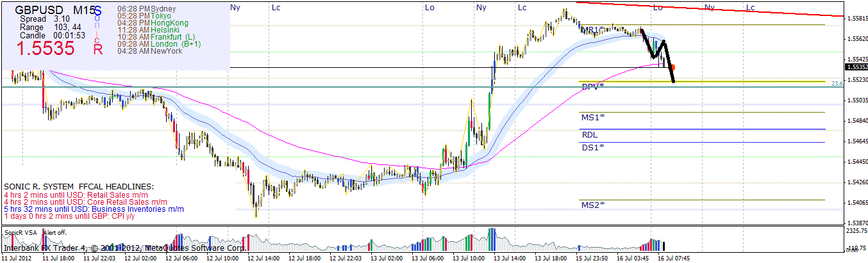Click the USD Retail Sales m/m headline

pos(77,194)
